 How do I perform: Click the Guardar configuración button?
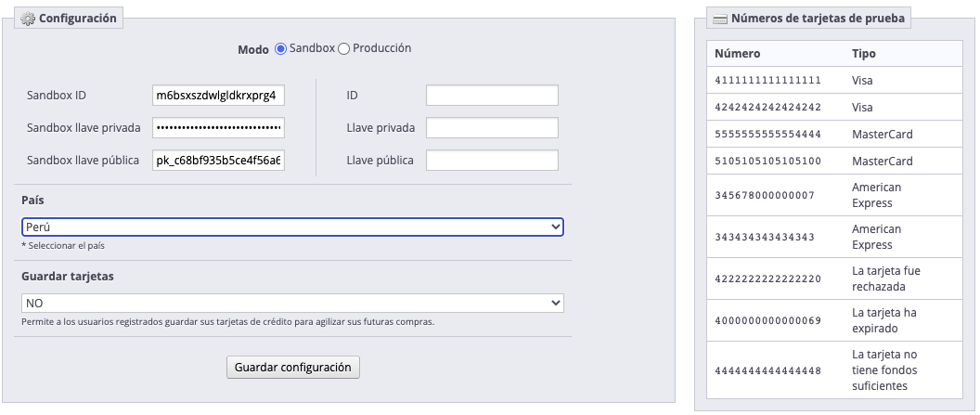tap(293, 368)
